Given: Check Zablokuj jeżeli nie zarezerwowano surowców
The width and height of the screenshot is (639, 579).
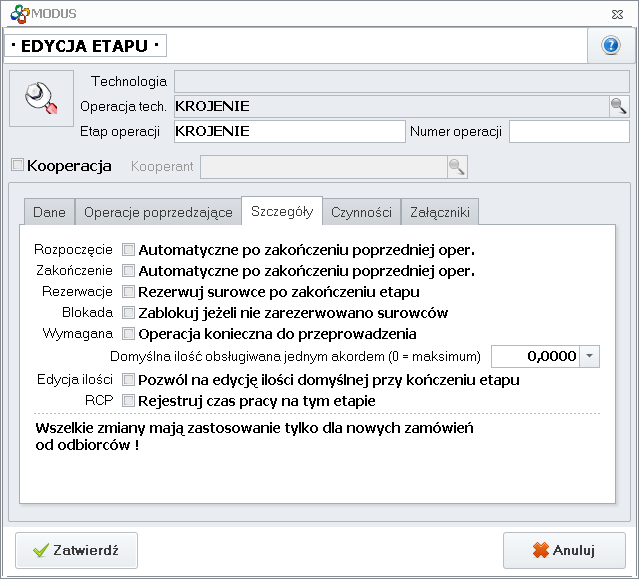Looking at the screenshot, I should pyautogui.click(x=128, y=313).
